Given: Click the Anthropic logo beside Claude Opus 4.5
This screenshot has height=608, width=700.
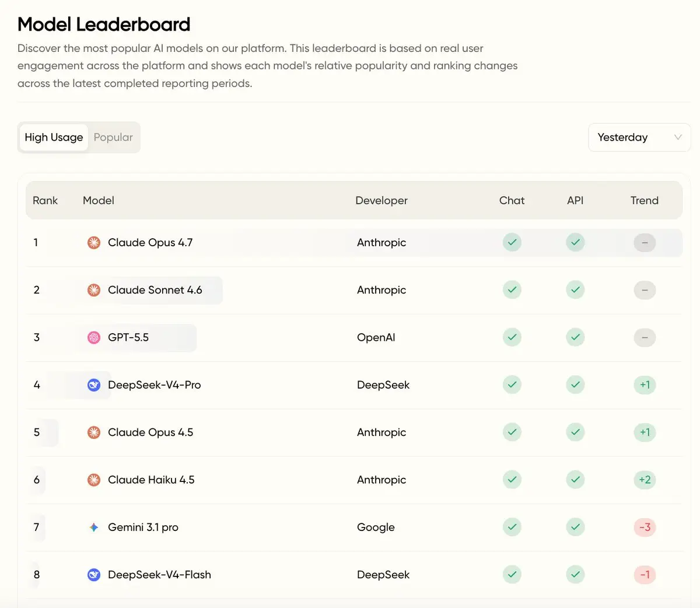Looking at the screenshot, I should tap(94, 432).
